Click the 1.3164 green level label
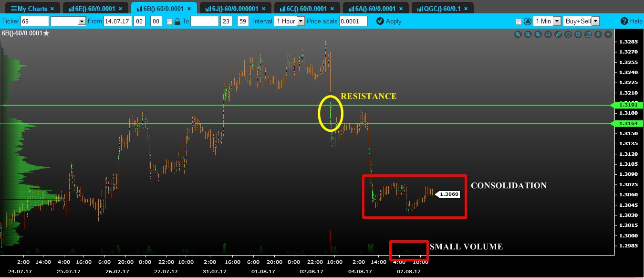The width and height of the screenshot is (644, 278). click(x=627, y=124)
